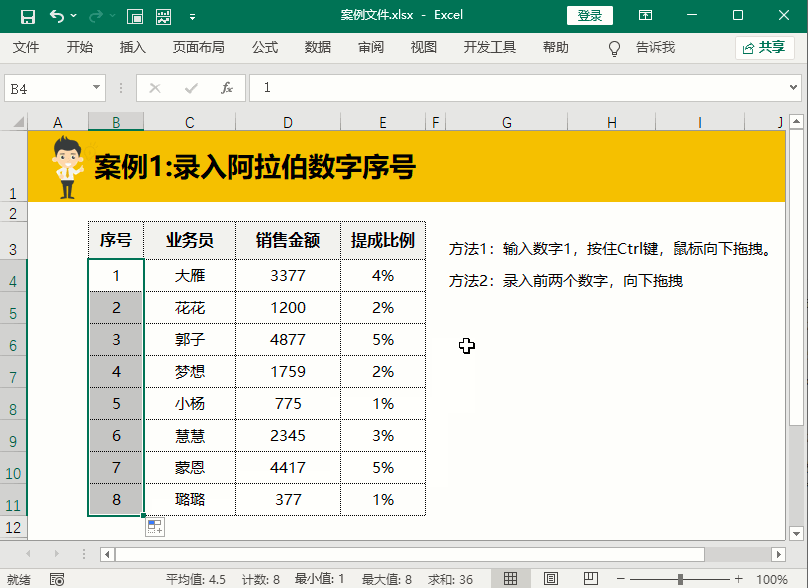Switch to Page Break Preview view
The width and height of the screenshot is (808, 588).
589,579
